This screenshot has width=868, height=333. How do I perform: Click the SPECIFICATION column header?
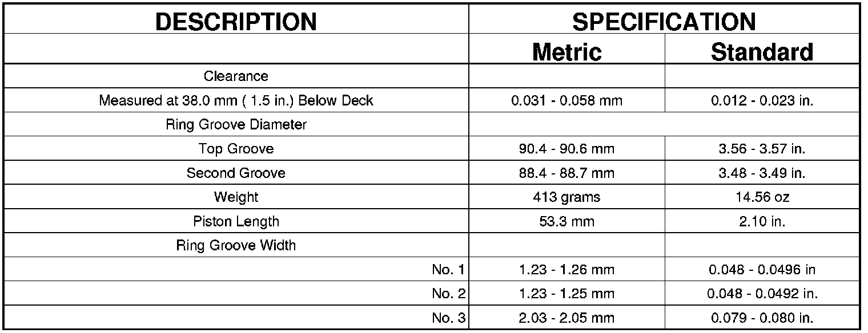coord(664,22)
